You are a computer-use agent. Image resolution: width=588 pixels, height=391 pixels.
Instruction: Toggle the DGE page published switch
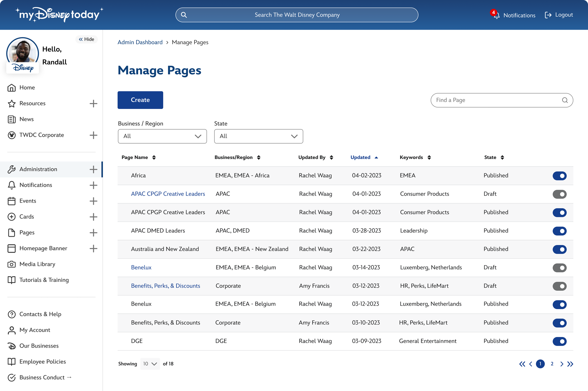pyautogui.click(x=559, y=341)
